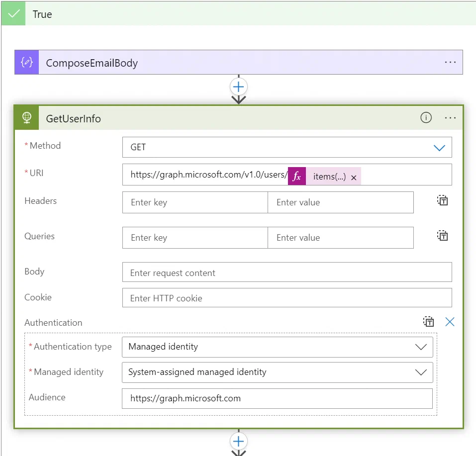Click the ComposeEmailBody action icon

[27, 62]
